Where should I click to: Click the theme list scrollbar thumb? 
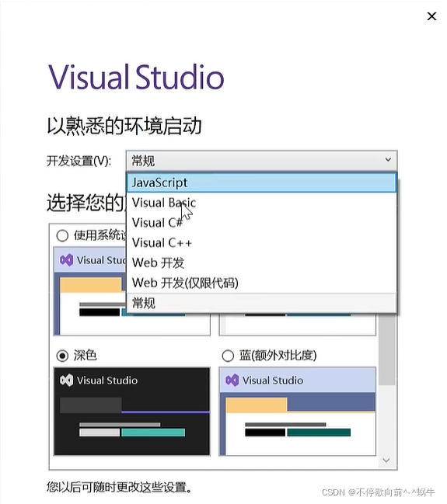click(x=387, y=349)
